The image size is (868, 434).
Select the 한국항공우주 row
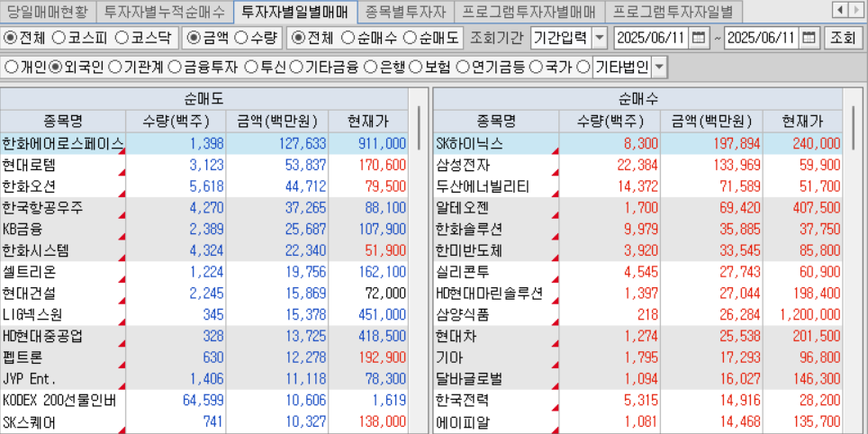click(204, 208)
